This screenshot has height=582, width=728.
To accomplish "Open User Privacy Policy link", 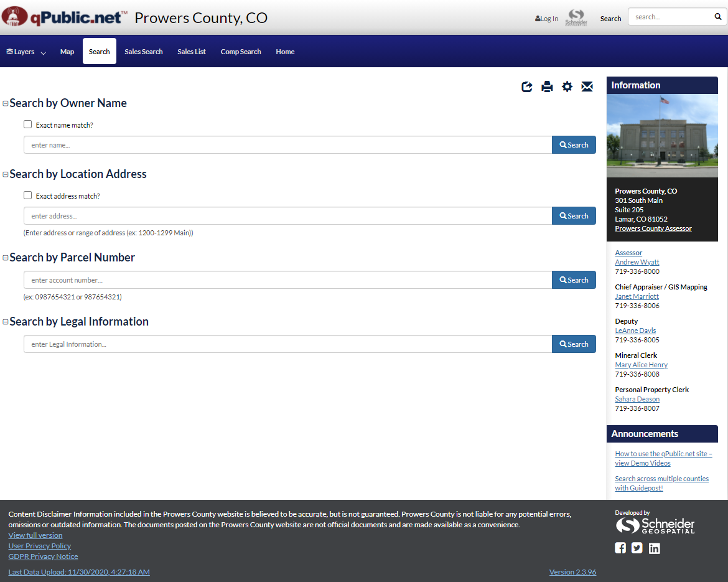I will click(x=39, y=546).
